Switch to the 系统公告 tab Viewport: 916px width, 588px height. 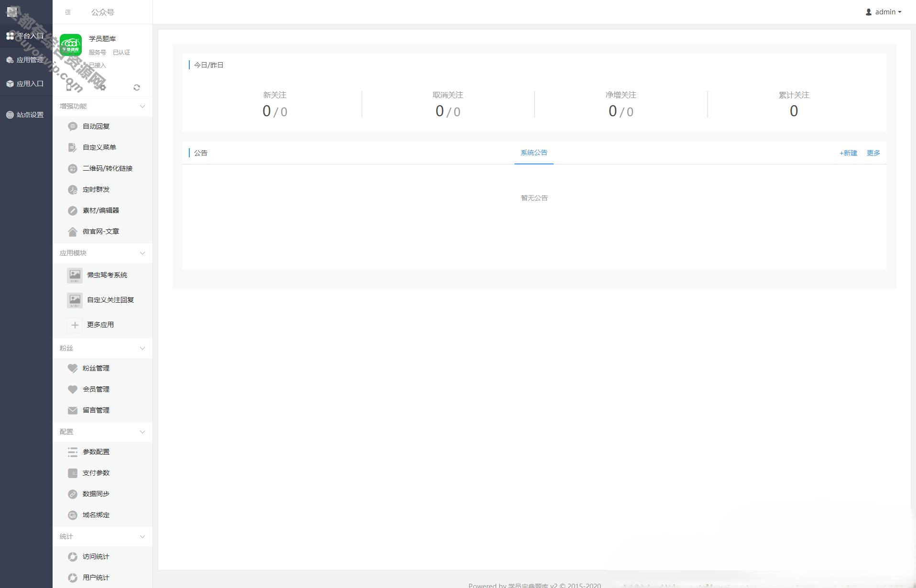(534, 152)
